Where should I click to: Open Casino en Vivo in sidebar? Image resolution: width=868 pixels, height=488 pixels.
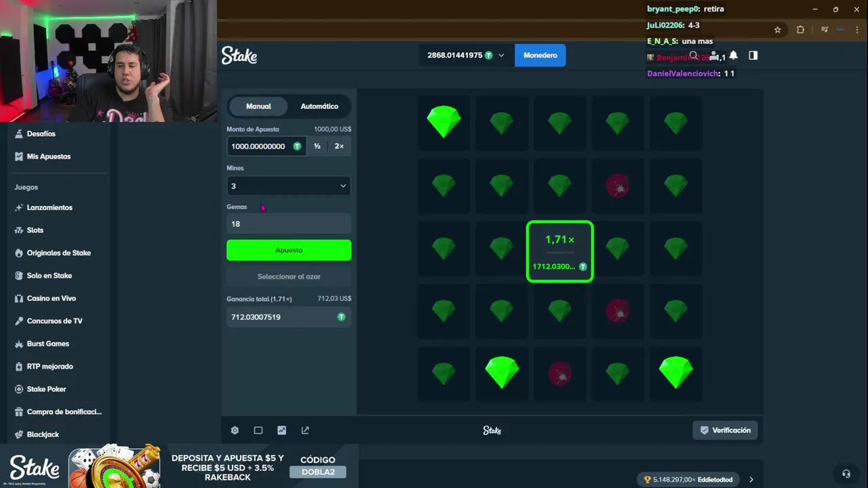click(51, 299)
